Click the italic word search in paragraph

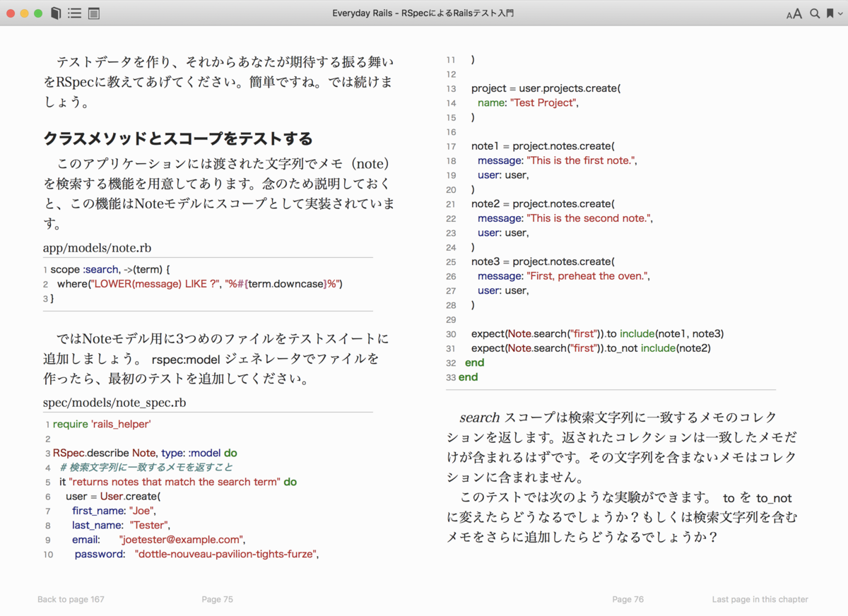479,417
